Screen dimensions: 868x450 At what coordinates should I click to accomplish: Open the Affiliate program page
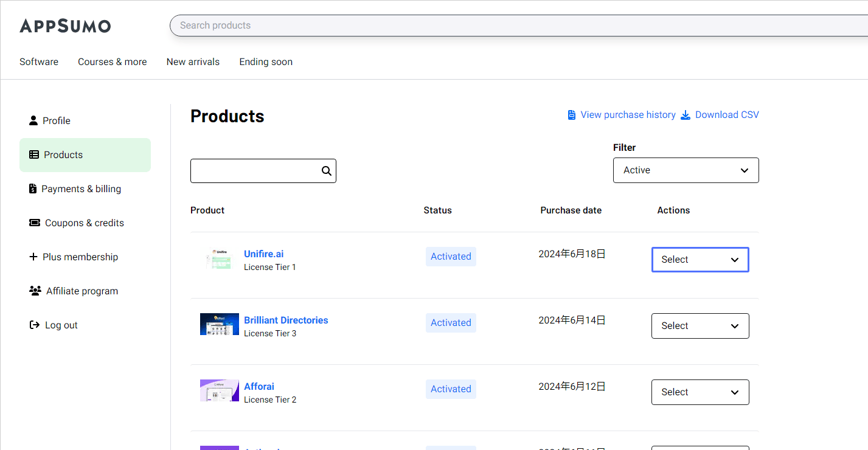[82, 291]
